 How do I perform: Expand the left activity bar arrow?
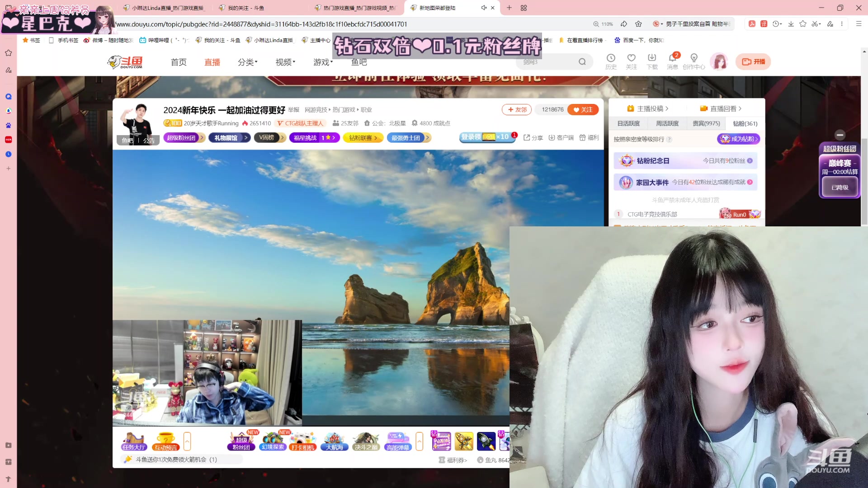coord(187,441)
